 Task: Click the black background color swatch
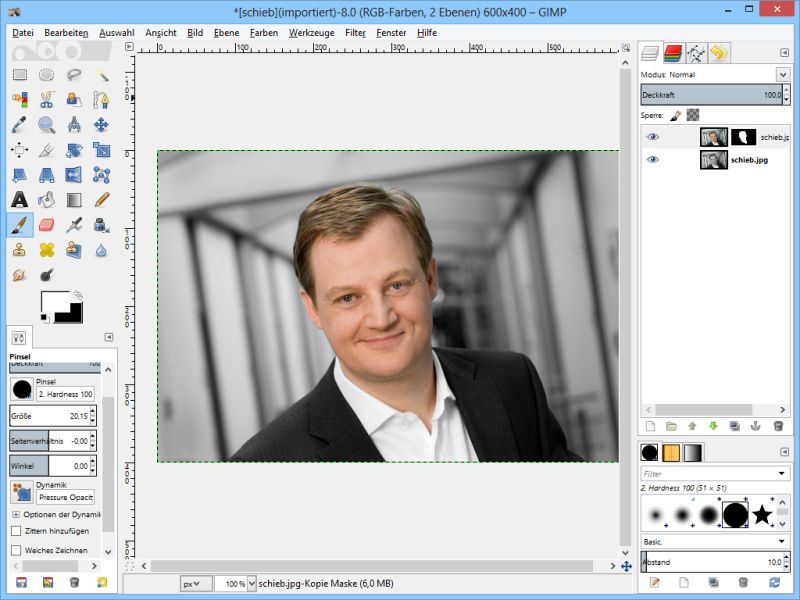pos(74,315)
